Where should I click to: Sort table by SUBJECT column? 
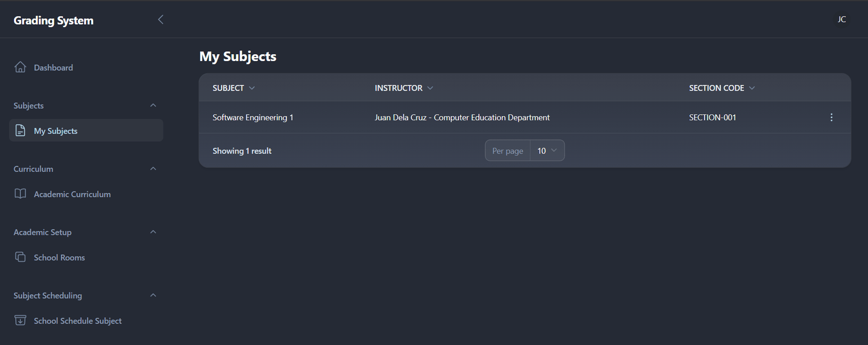tap(234, 88)
